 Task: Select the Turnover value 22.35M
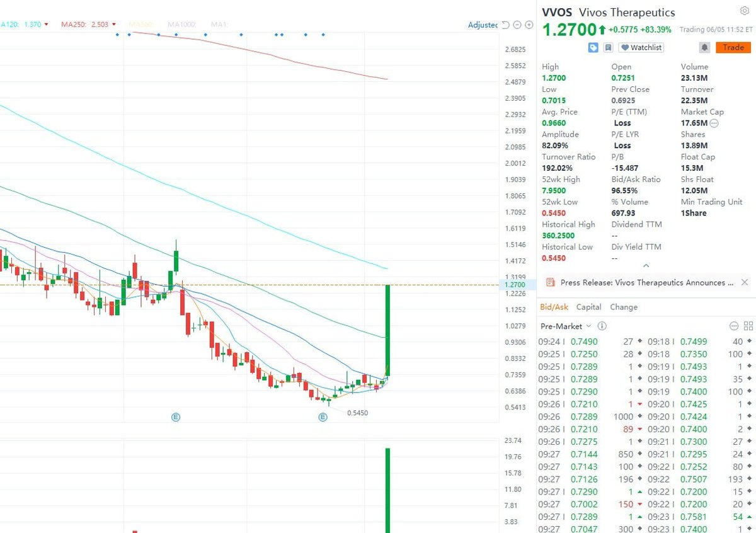click(694, 100)
